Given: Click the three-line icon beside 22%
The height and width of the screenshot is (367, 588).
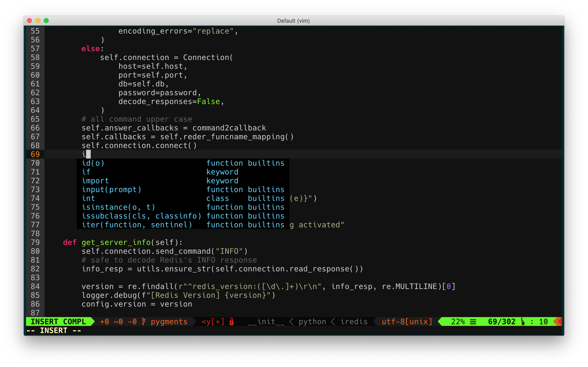Looking at the screenshot, I should coord(473,322).
